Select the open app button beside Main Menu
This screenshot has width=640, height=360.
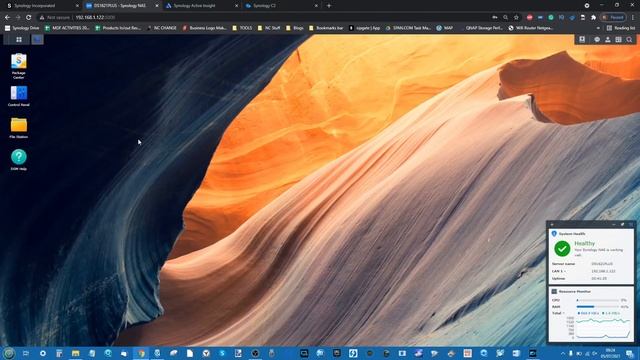point(37,40)
